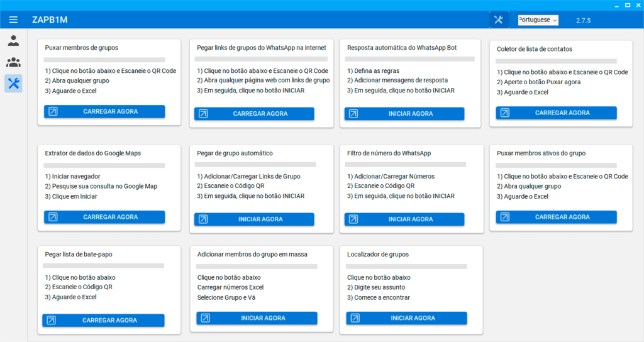Open the Portuguese language dropdown
The image size is (644, 342).
pos(538,19)
